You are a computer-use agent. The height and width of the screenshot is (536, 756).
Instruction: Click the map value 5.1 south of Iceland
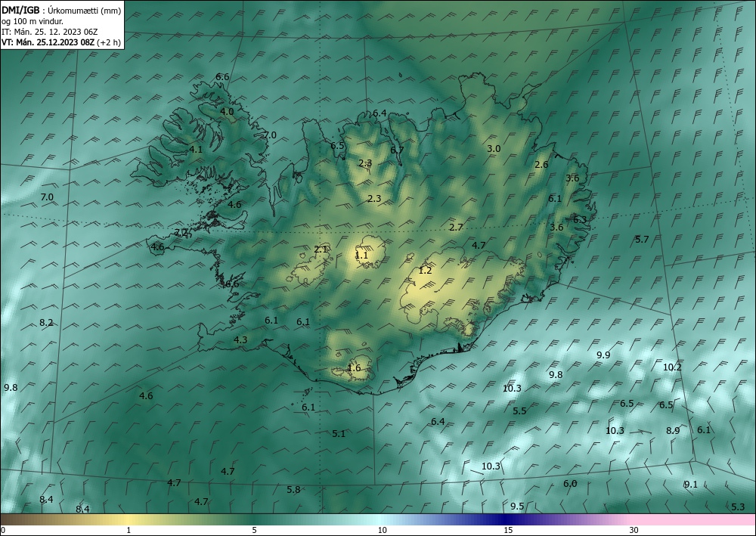(x=339, y=433)
